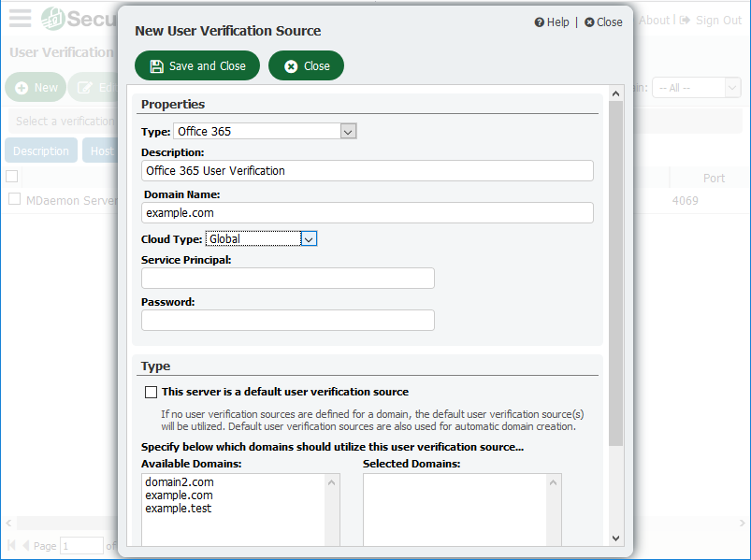The width and height of the screenshot is (751, 560).
Task: Tick the MDaemon Server row checkbox
Action: (x=15, y=198)
